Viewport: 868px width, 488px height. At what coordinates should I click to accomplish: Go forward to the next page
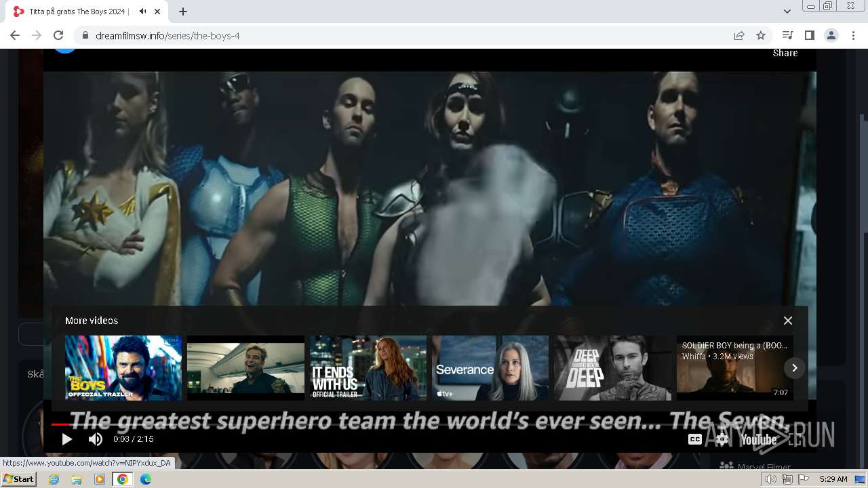(37, 35)
